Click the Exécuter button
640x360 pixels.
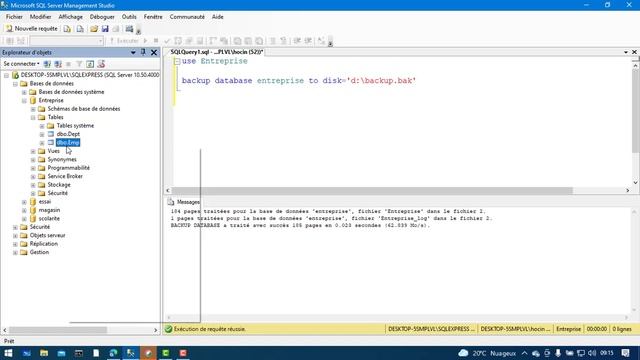coord(124,41)
